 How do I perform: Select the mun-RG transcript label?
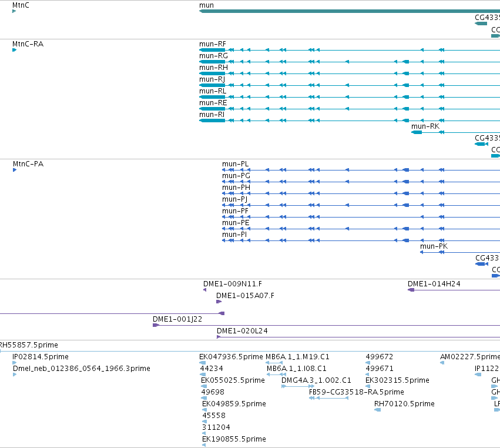(x=213, y=56)
